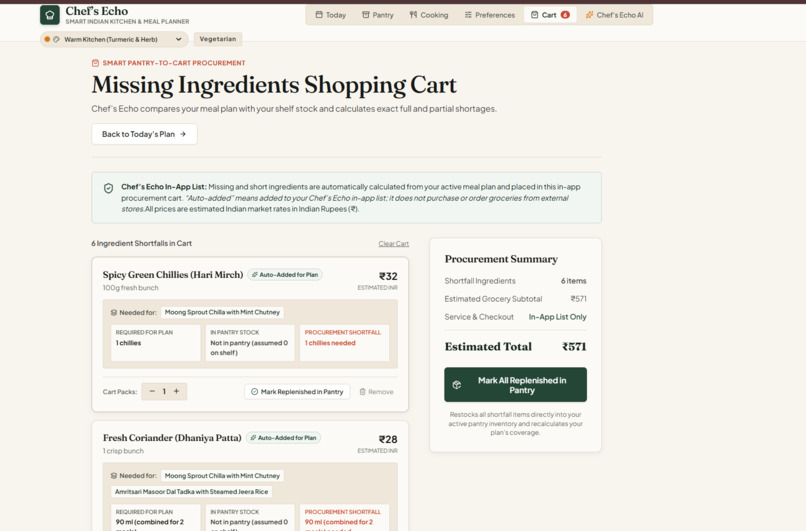Click the Fresh Coriander (Dhaniya Patta) title

(172, 438)
